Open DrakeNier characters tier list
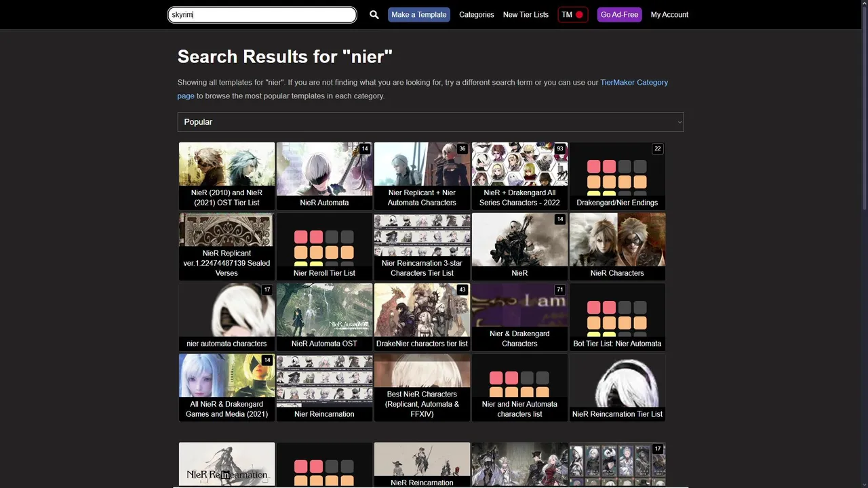This screenshot has width=868, height=488. click(x=422, y=317)
